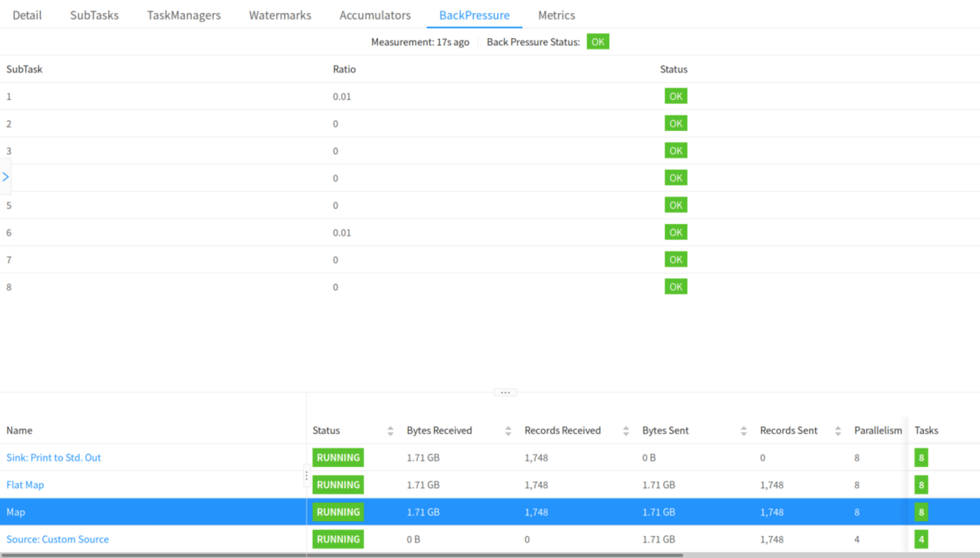Click the bottom horizontal scrollbar
This screenshot has width=980, height=558.
[341, 555]
